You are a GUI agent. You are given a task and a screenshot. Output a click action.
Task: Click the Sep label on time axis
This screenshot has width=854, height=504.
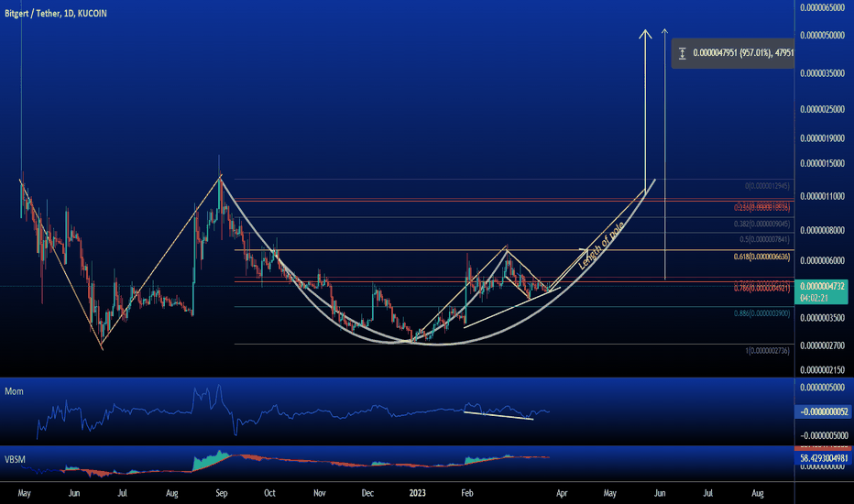(221, 493)
